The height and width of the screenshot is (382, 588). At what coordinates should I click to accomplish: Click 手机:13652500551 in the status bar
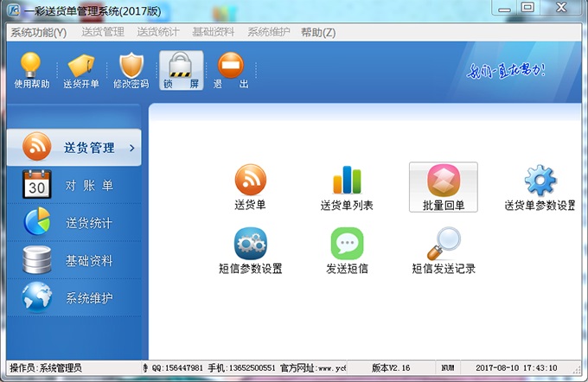click(x=242, y=368)
